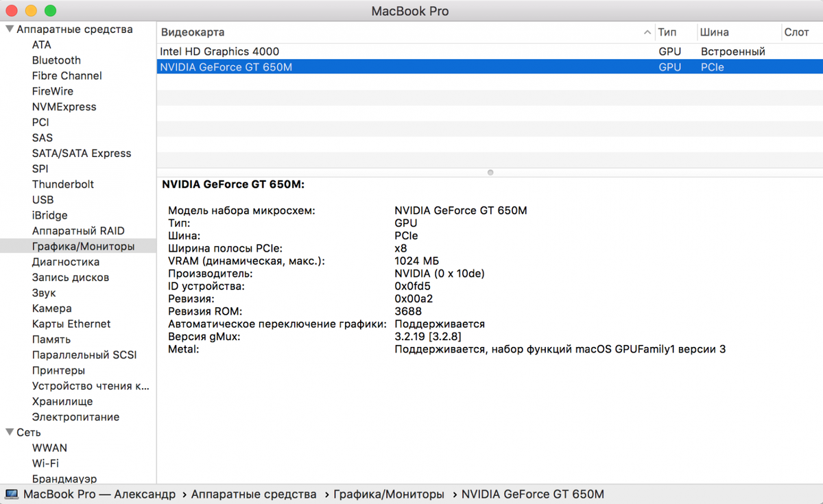Open Память sidebar entry
The width and height of the screenshot is (823, 504).
51,339
